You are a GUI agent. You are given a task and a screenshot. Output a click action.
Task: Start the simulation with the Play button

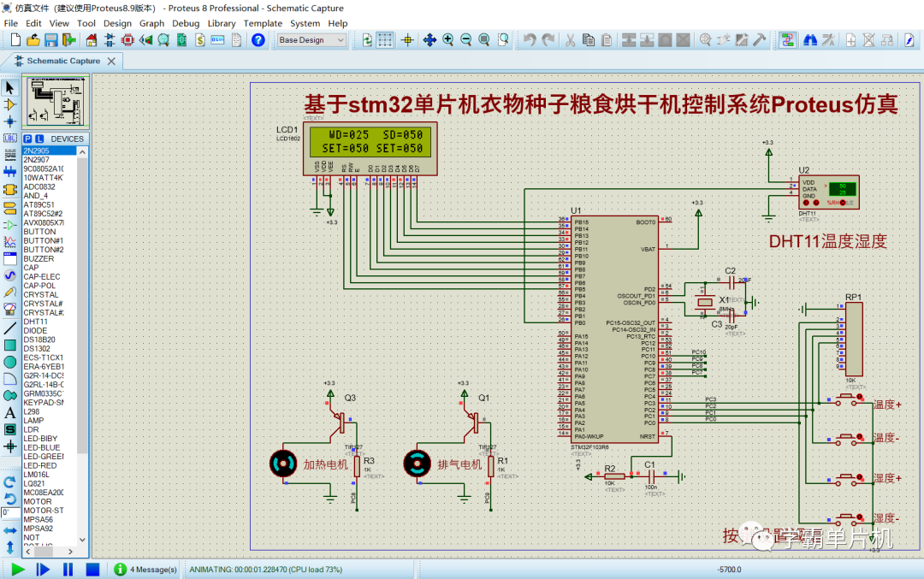coord(18,569)
